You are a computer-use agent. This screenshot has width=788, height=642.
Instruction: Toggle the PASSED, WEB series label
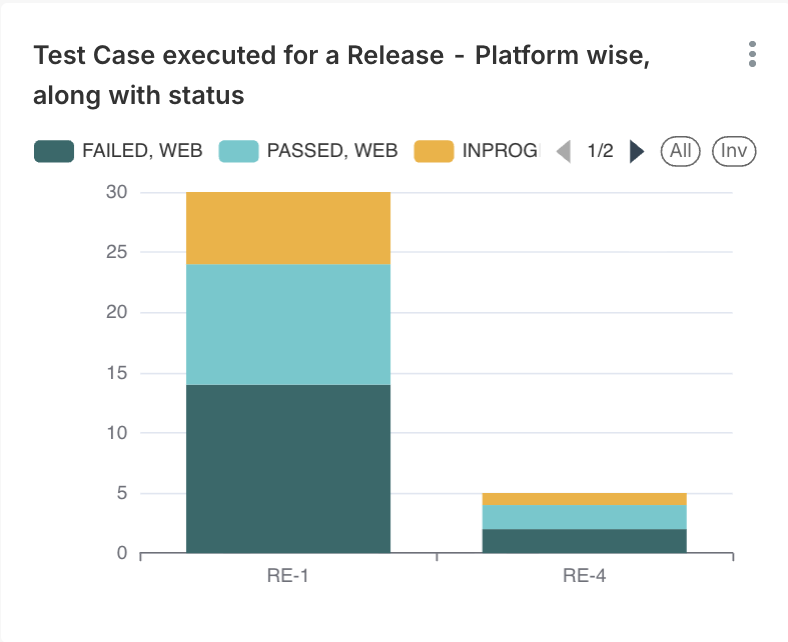[x=332, y=152]
